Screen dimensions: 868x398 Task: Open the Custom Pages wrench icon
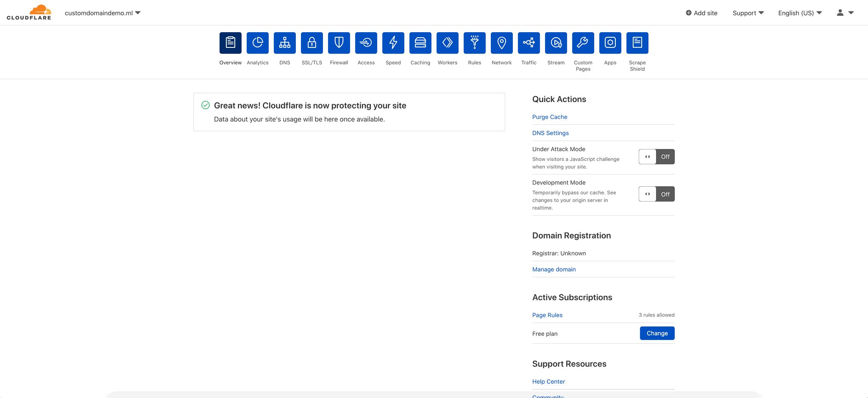pos(583,43)
